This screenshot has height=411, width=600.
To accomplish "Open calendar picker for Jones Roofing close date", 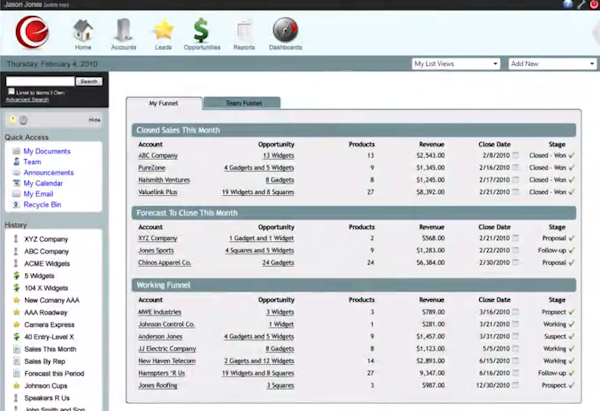I will coord(515,385).
